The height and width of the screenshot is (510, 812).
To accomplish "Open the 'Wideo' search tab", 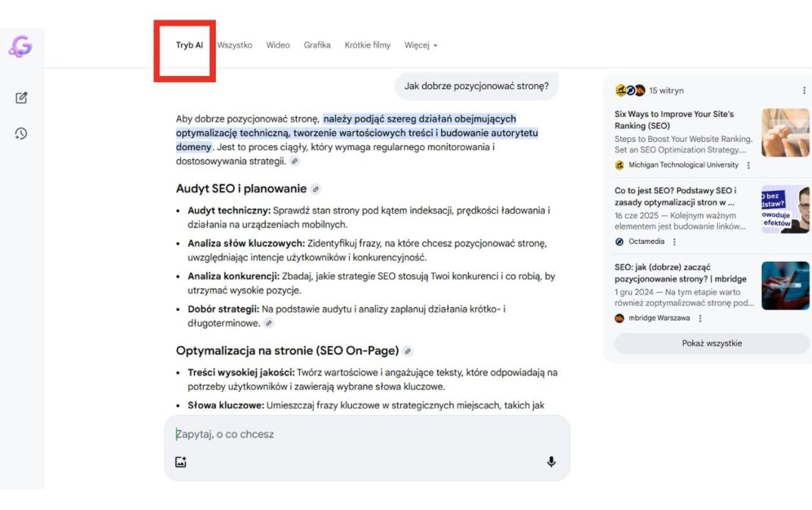I will coord(278,45).
